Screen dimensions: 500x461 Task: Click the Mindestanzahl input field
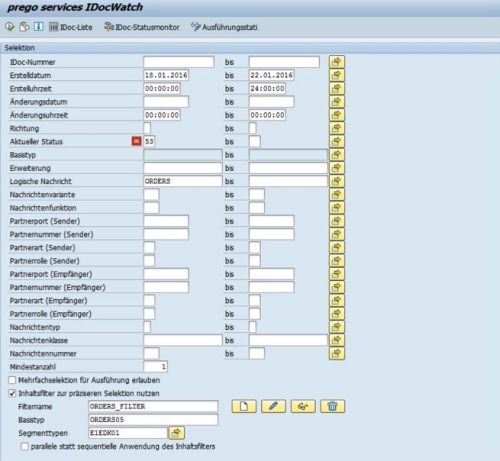click(155, 367)
